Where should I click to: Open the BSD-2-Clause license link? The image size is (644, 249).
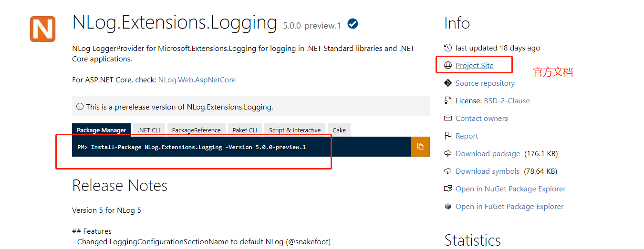(507, 101)
